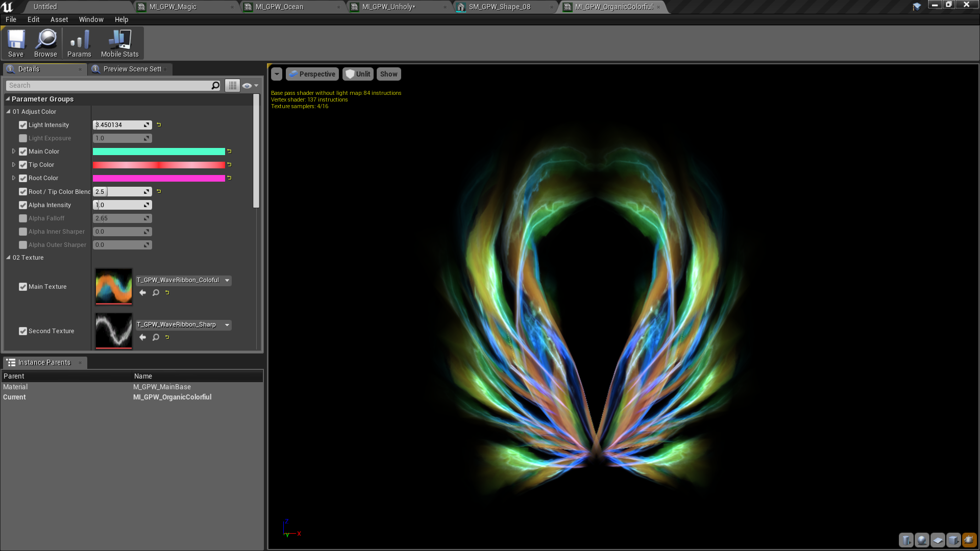Open the Browse panel

pos(45,43)
